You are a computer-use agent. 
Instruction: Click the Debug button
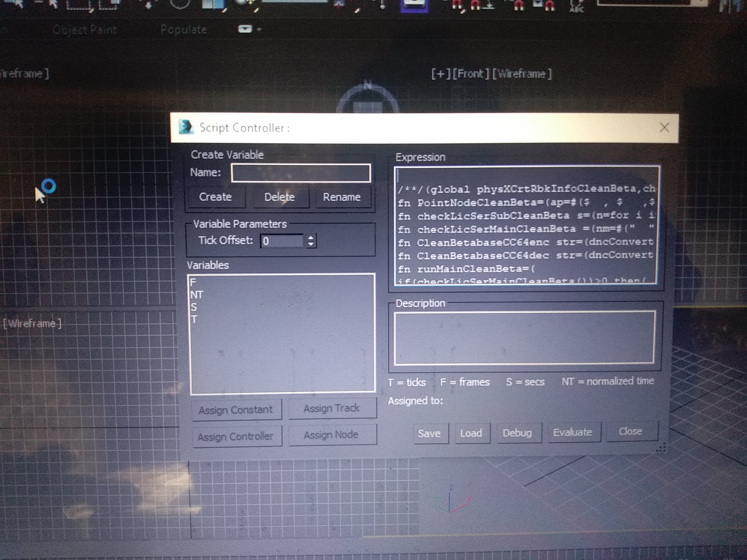coord(517,433)
